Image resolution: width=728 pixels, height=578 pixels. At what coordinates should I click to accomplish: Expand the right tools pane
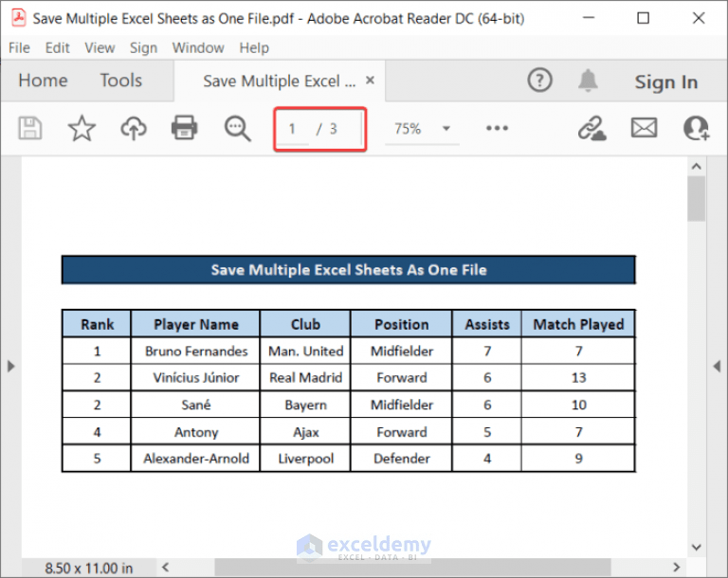[718, 367]
